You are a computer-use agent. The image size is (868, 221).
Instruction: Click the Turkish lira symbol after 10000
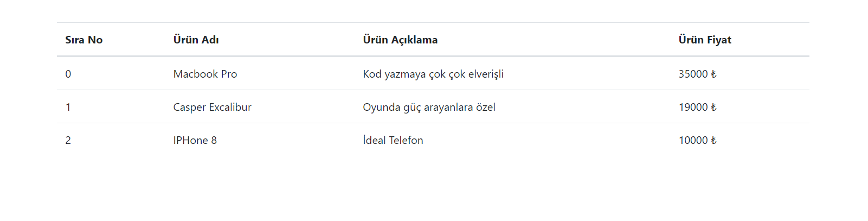click(x=713, y=140)
